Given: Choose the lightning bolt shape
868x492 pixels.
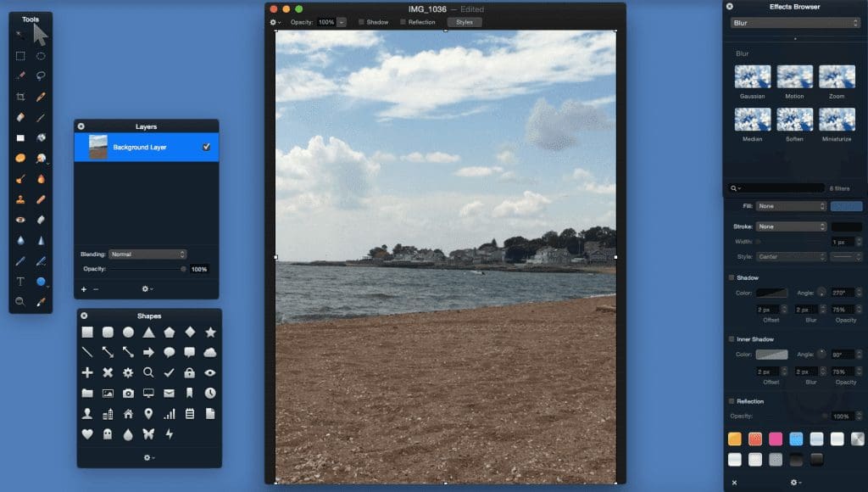Looking at the screenshot, I should pyautogui.click(x=170, y=434).
